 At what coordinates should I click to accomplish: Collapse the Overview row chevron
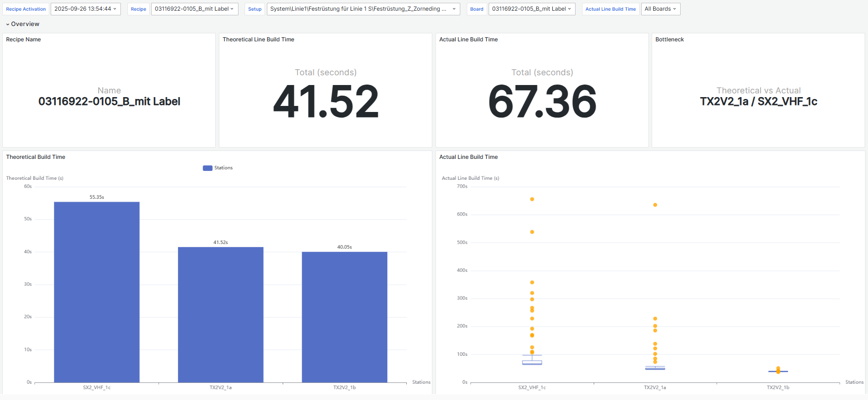click(8, 24)
